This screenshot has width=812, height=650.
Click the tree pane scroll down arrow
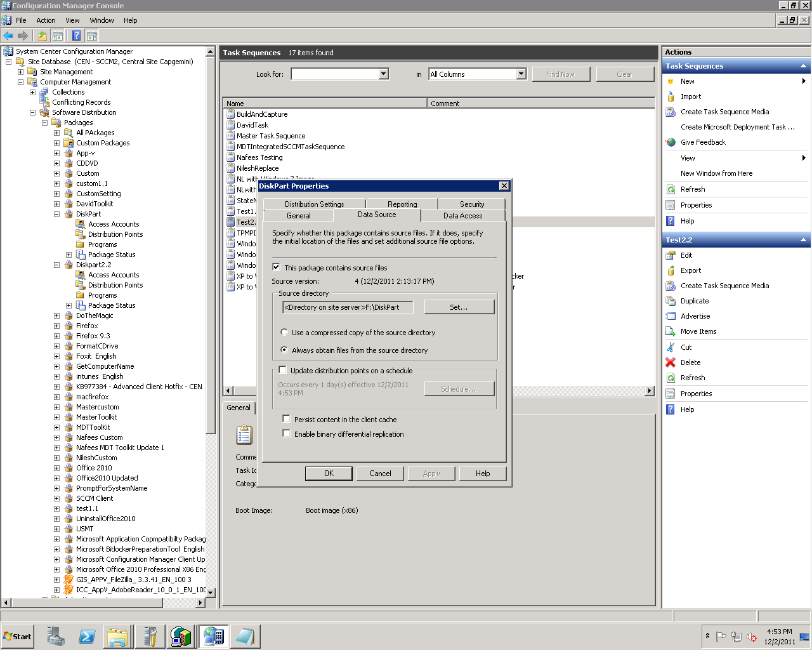[211, 592]
